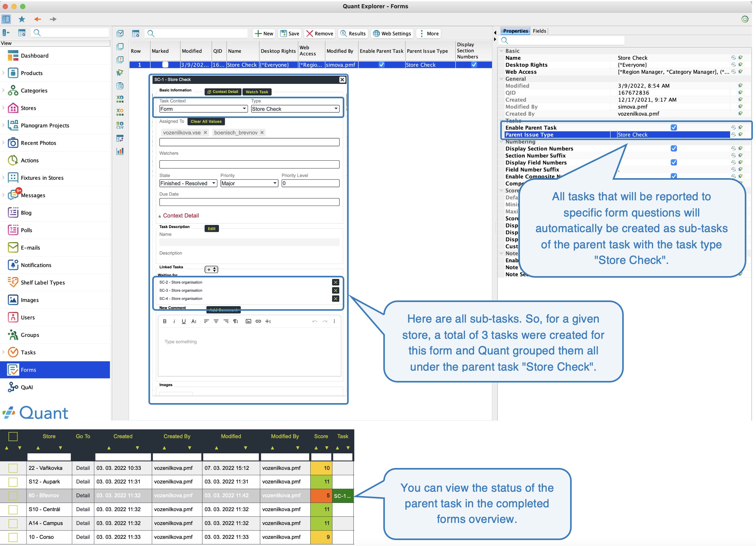Open the Task Context dropdown
This screenshot has width=756, height=546.
(203, 109)
